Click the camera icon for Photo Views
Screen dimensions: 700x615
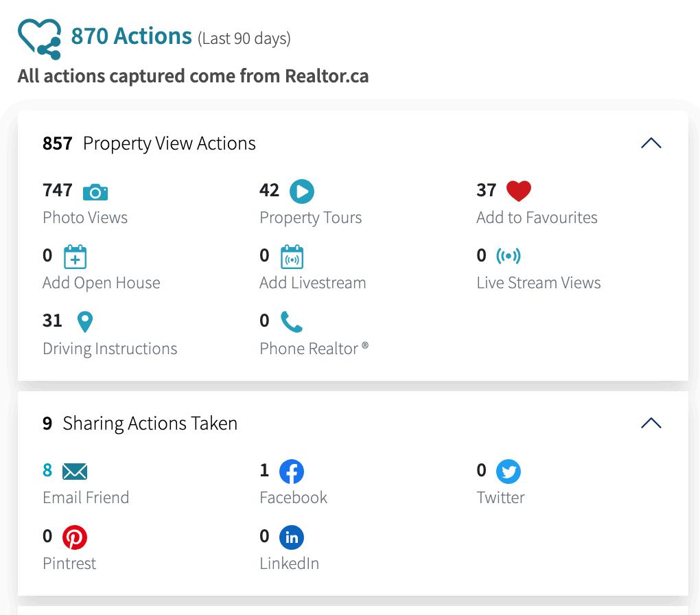coord(95,192)
